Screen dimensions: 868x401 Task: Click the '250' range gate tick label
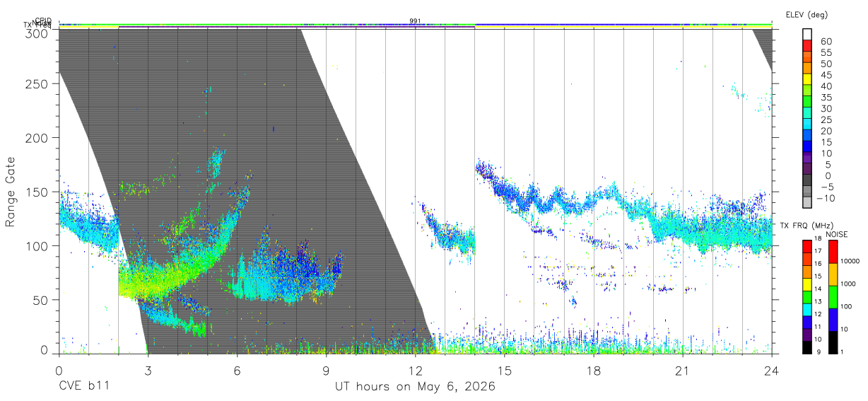(37, 83)
